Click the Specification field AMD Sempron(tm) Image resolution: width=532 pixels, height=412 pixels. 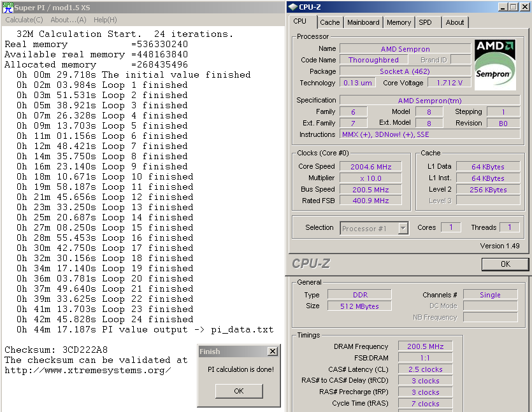[x=430, y=101]
